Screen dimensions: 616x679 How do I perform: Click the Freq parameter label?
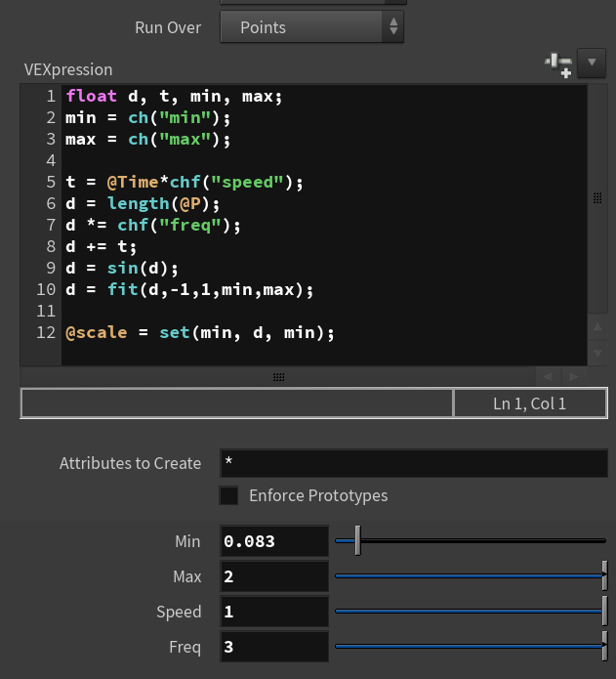[x=185, y=647]
